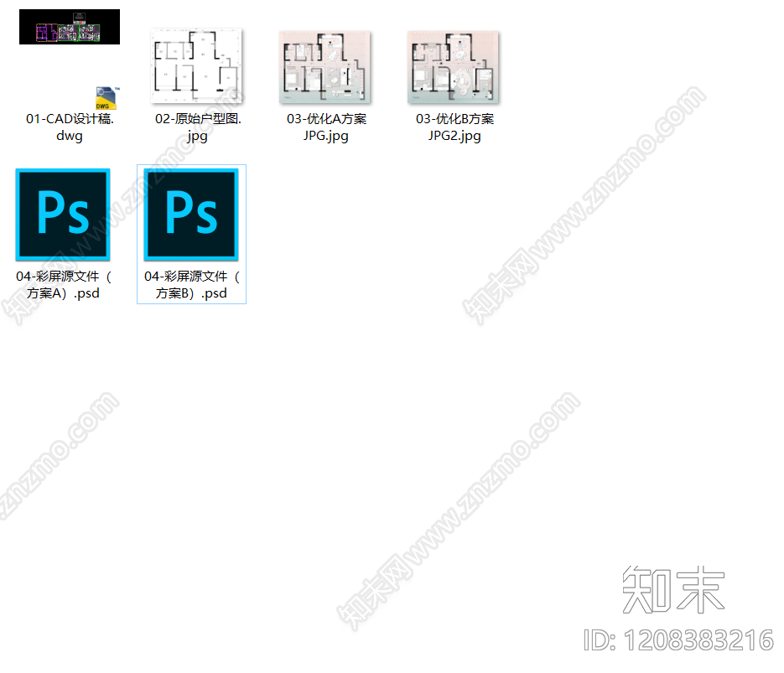Select the 03-优化B方案JPG2.jpg thumbnail
The image size is (784, 673).
(454, 67)
